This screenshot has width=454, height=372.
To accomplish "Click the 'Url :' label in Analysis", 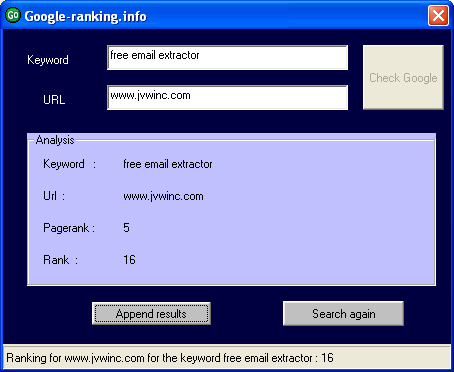I will point(54,196).
